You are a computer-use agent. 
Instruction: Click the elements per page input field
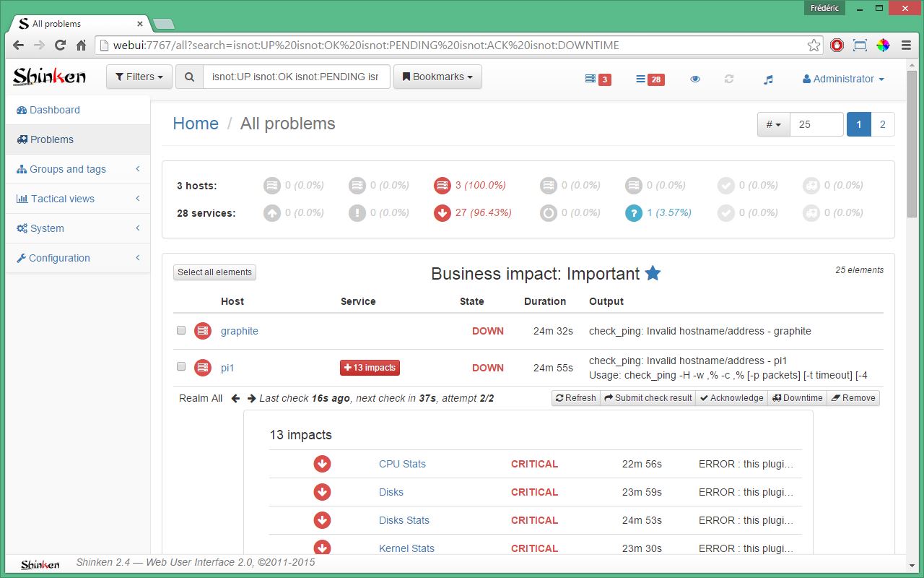[x=816, y=124]
